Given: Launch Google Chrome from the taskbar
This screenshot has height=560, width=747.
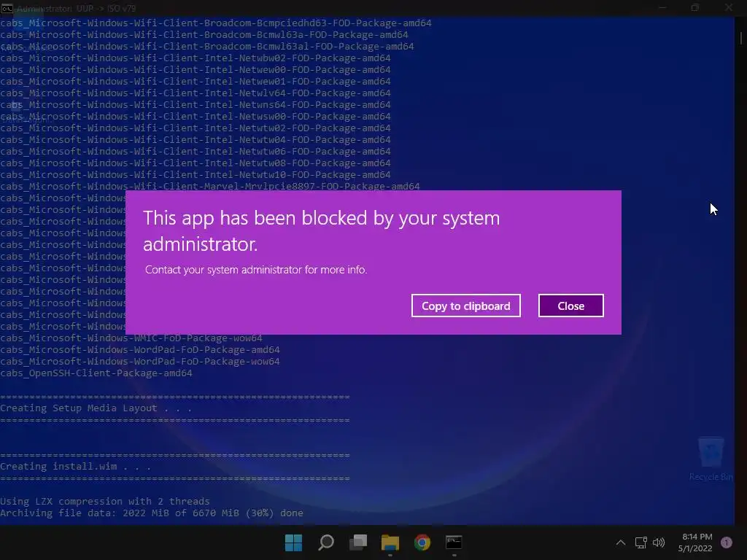Looking at the screenshot, I should point(422,542).
